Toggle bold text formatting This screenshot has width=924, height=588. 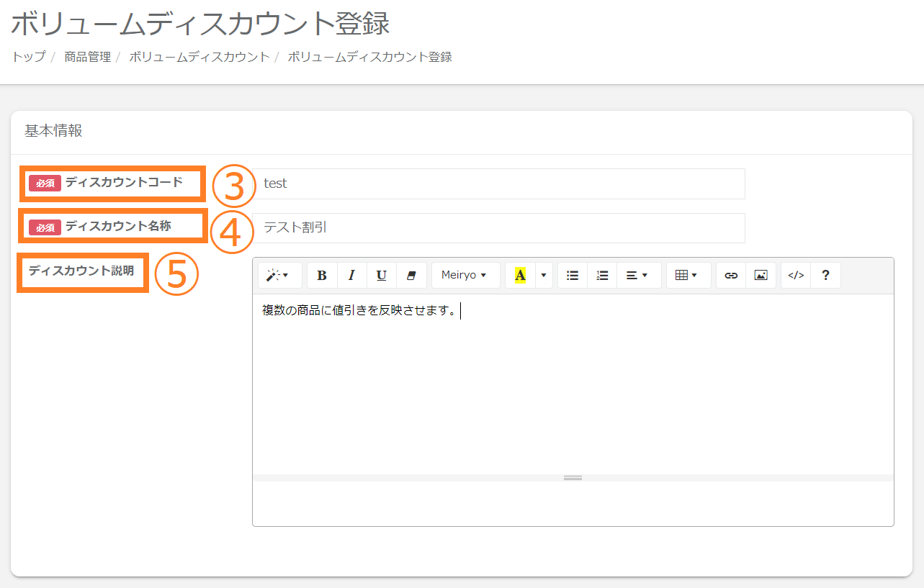click(322, 276)
